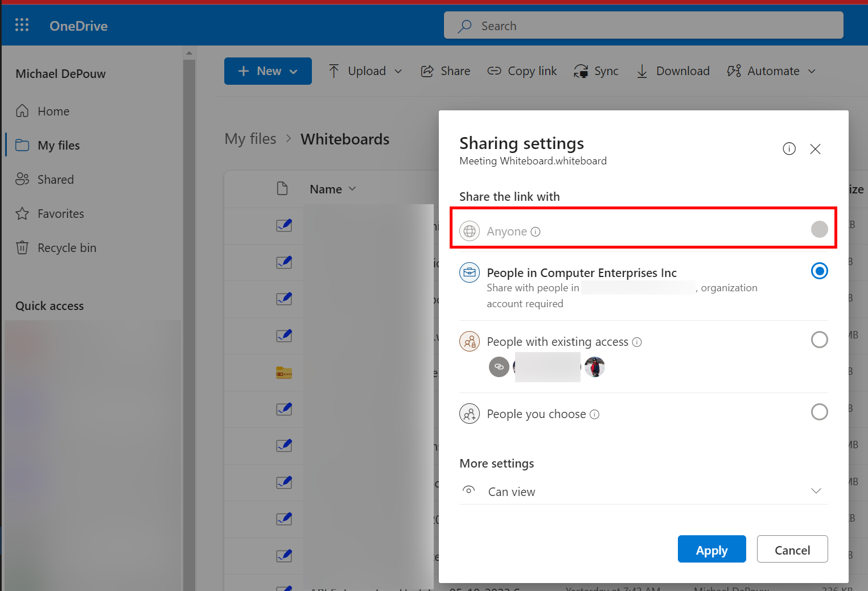Expand the Can view permission dropdown
Viewport: 868px width, 591px height.
[x=816, y=491]
